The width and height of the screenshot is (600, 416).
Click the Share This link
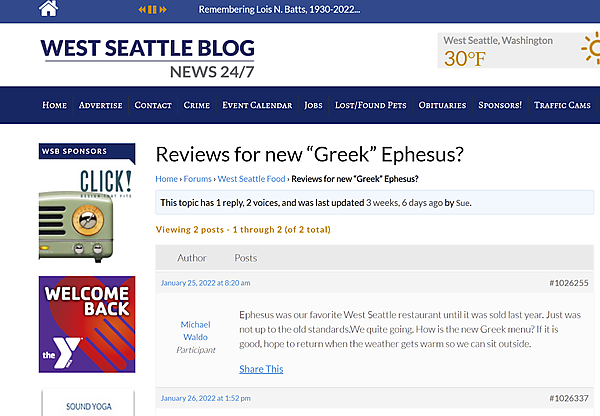[x=261, y=369]
